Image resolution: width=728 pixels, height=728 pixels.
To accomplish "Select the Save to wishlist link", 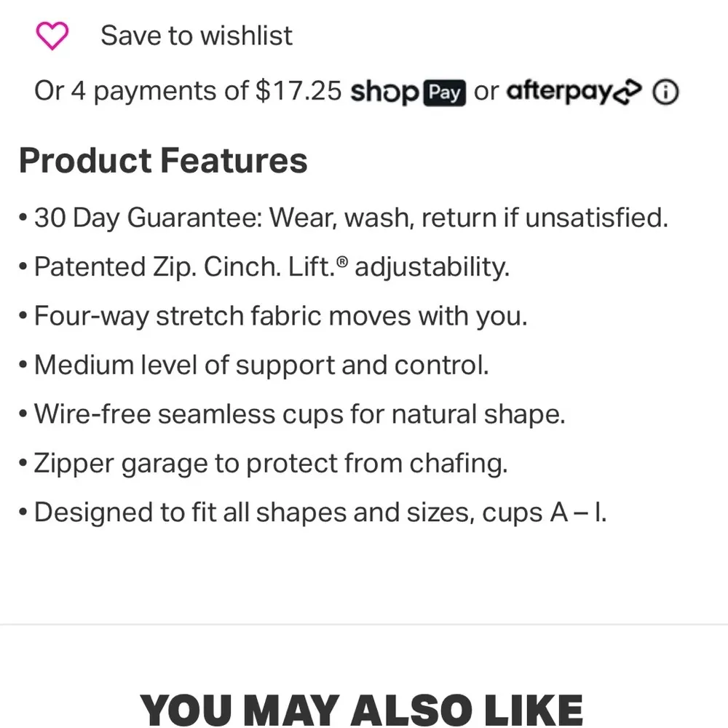I will pyautogui.click(x=196, y=36).
